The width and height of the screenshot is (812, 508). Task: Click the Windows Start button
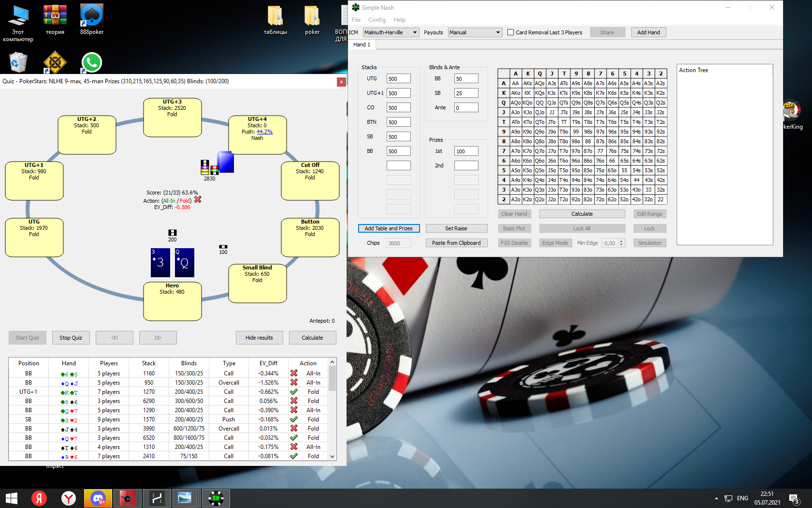(12, 498)
